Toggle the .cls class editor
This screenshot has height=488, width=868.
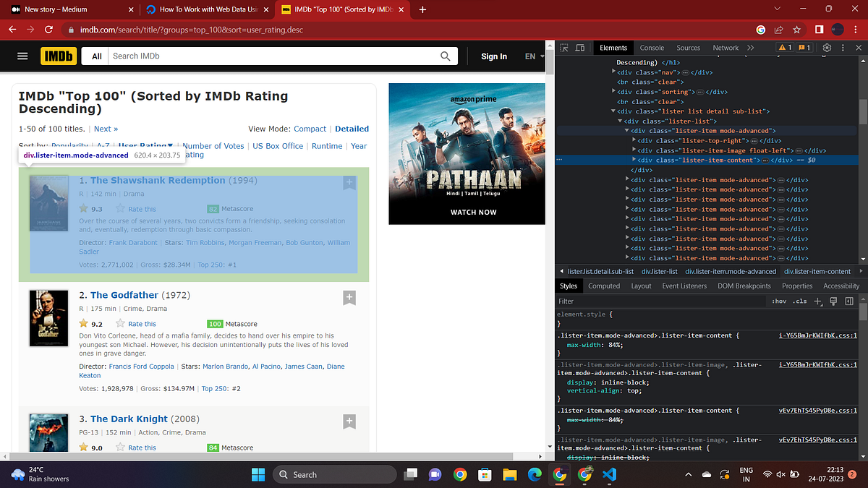click(x=799, y=301)
